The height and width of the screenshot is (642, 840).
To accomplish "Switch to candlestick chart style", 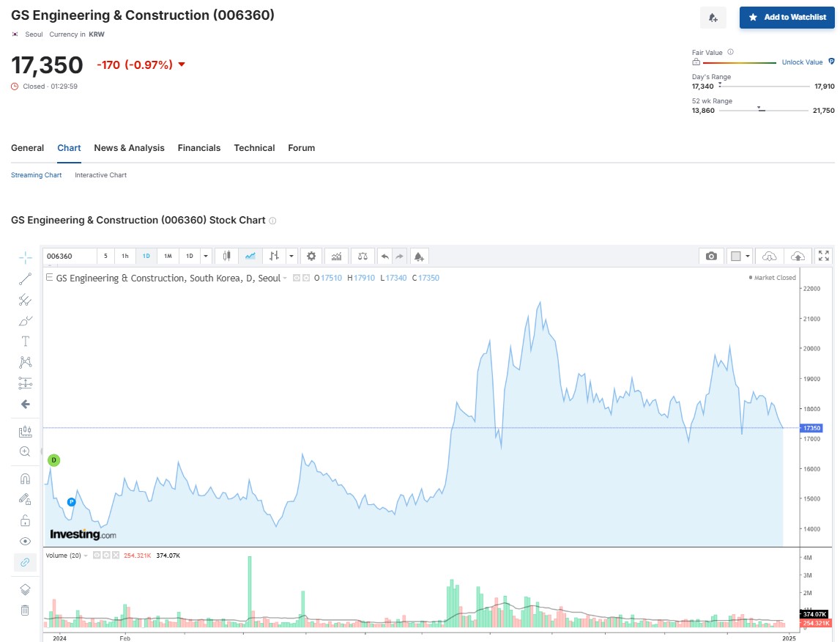I will pos(226,257).
